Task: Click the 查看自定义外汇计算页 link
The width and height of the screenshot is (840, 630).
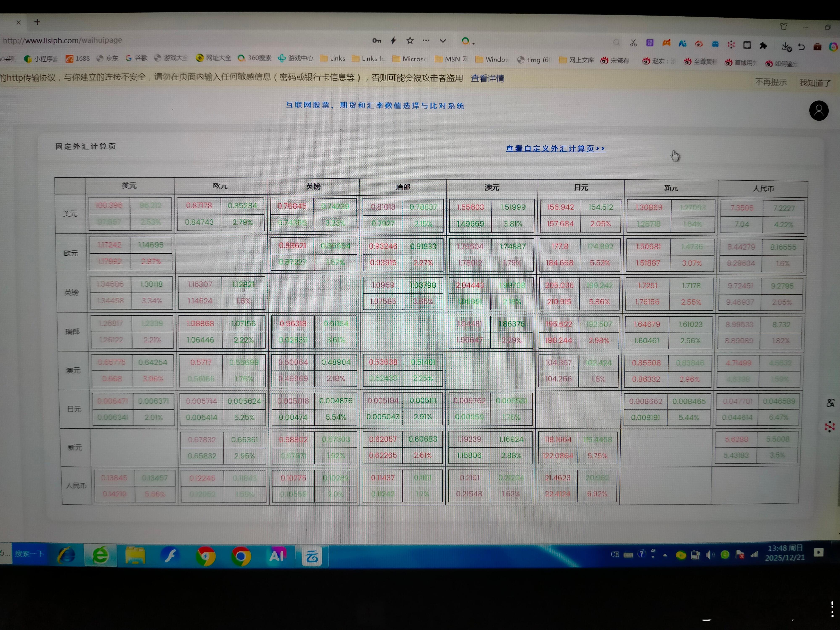Action: click(555, 148)
